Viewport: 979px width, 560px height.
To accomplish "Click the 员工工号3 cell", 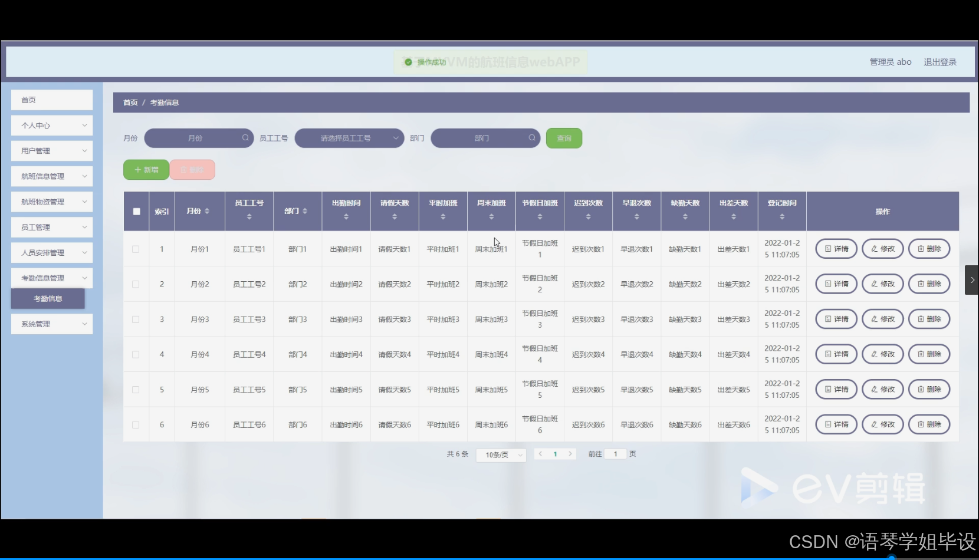I will tap(249, 319).
